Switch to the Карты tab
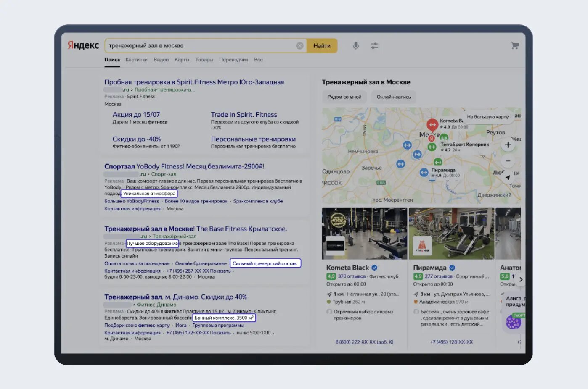This screenshot has height=389, width=588. 182,60
